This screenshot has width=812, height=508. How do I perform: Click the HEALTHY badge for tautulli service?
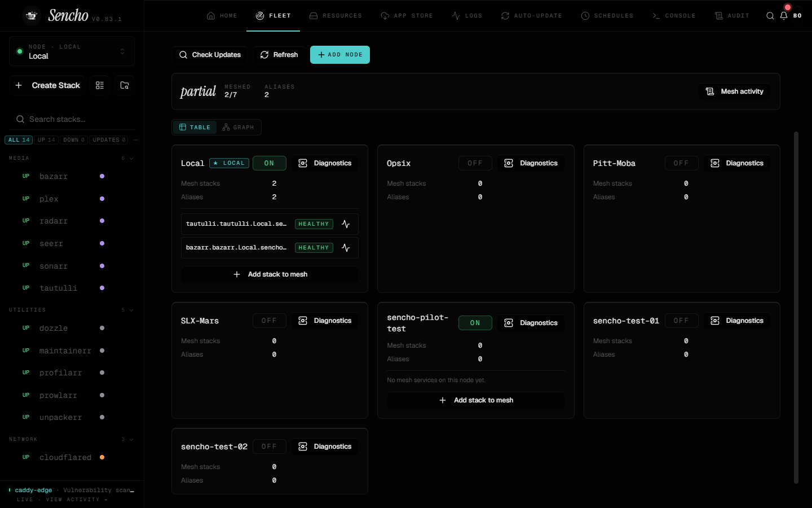click(x=314, y=224)
